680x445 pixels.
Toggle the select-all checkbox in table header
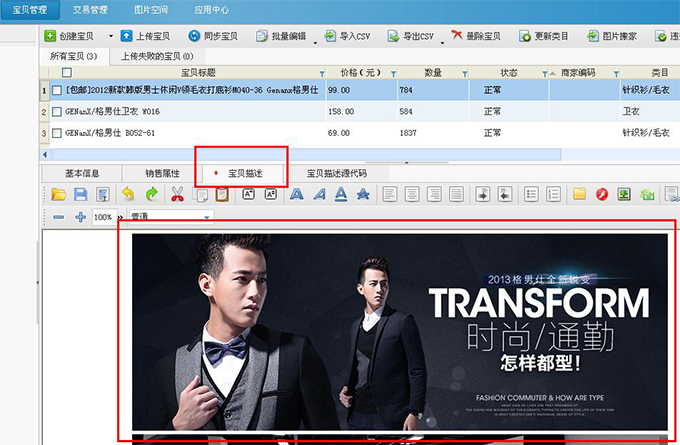[67, 72]
